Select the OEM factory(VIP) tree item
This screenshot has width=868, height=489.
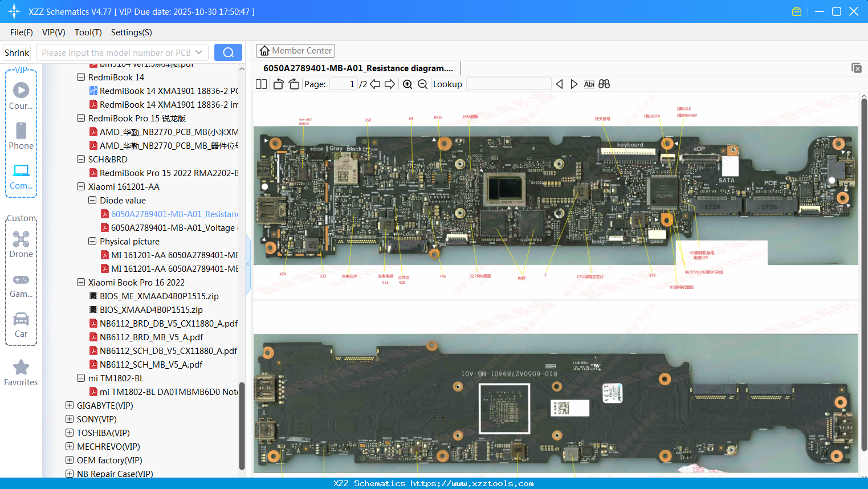pos(109,460)
